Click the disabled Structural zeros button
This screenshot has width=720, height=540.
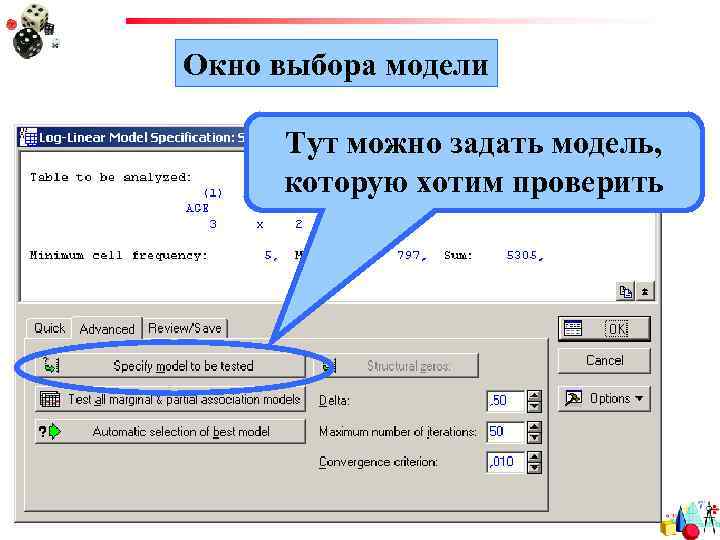pos(398,366)
